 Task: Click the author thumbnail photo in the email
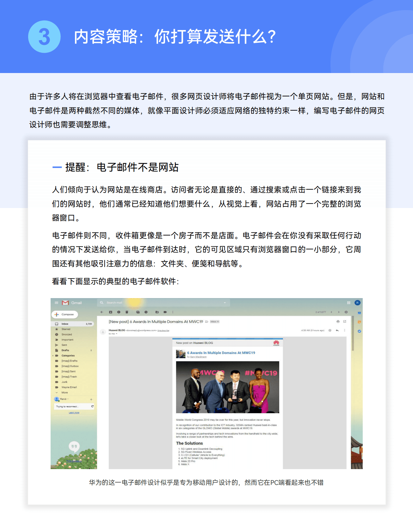pyautogui.click(x=181, y=354)
